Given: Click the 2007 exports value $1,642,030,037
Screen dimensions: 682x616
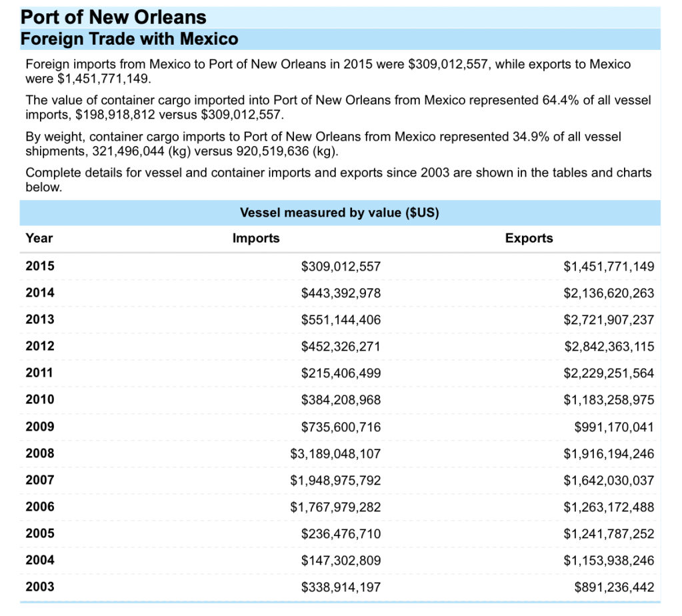Looking at the screenshot, I should (609, 480).
